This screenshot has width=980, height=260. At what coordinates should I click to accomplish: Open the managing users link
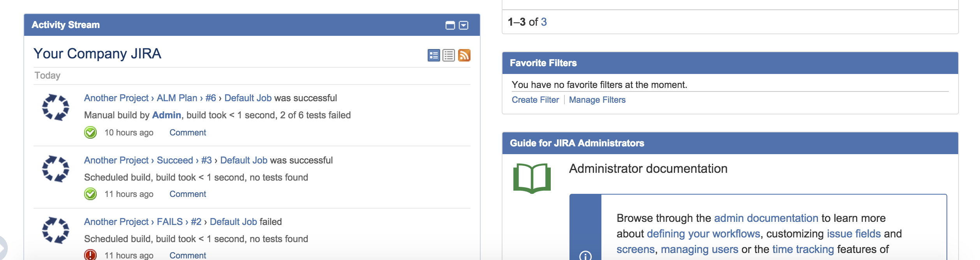[700, 249]
